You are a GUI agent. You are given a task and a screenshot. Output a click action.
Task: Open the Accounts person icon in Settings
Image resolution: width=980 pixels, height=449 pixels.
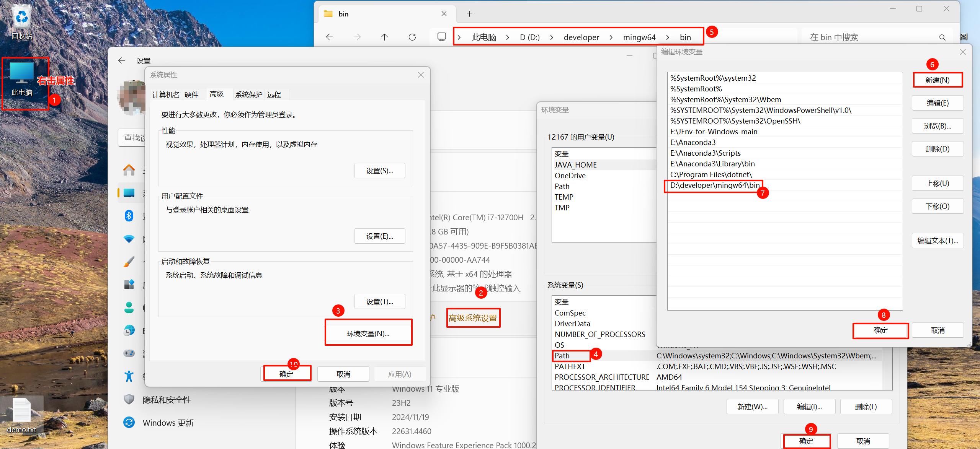129,307
